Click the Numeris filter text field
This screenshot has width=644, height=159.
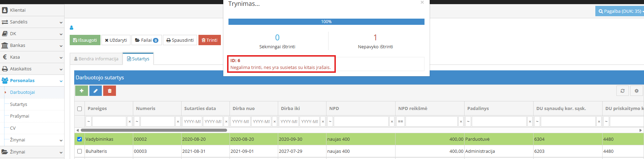[x=158, y=121]
